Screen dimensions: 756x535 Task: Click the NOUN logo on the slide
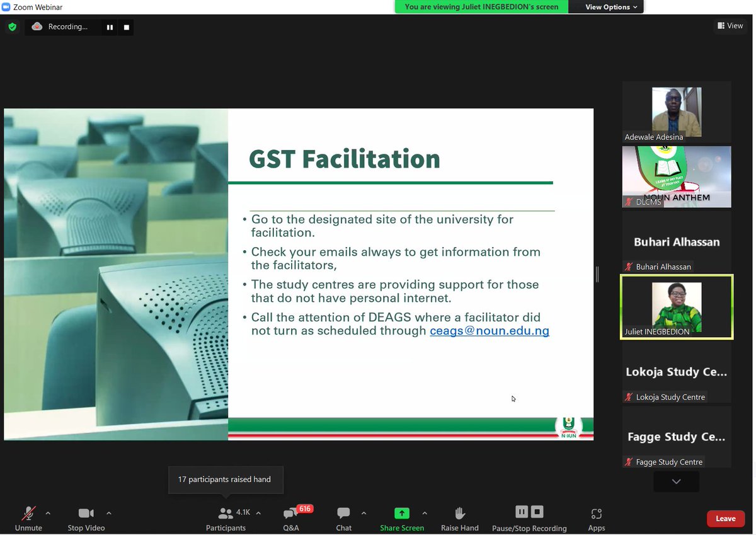(569, 428)
